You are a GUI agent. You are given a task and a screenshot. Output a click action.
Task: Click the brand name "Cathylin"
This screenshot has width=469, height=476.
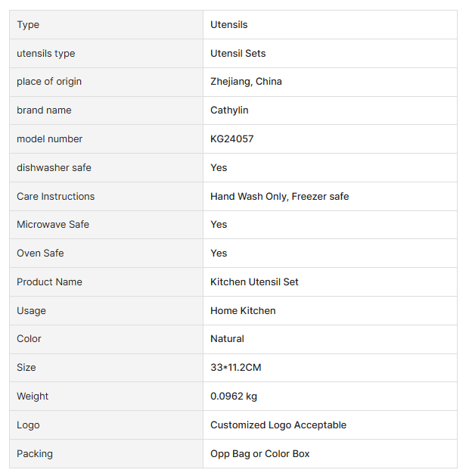[229, 110]
